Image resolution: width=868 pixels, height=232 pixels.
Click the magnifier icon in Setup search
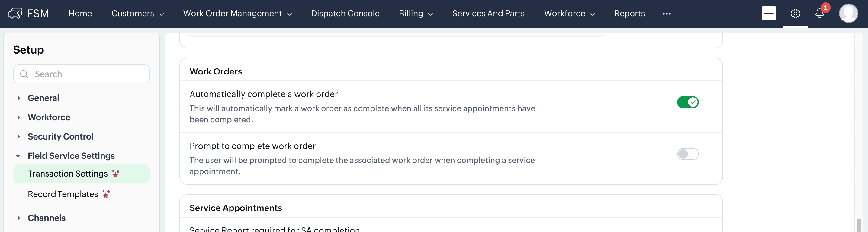click(24, 74)
